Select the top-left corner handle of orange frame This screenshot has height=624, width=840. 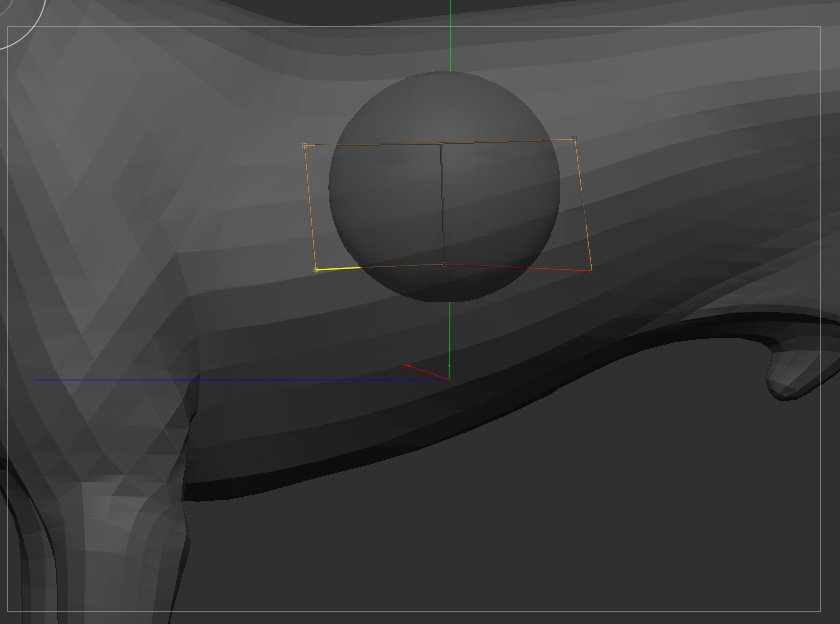[x=305, y=145]
